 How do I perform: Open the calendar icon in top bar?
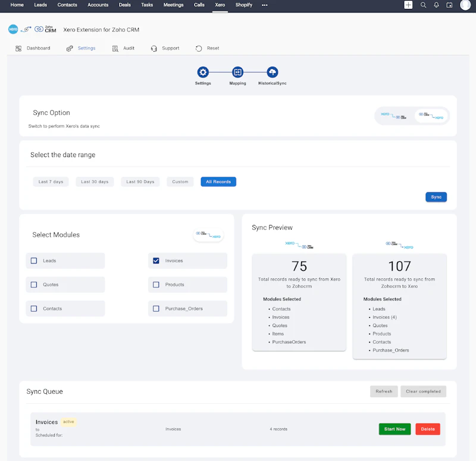449,5
